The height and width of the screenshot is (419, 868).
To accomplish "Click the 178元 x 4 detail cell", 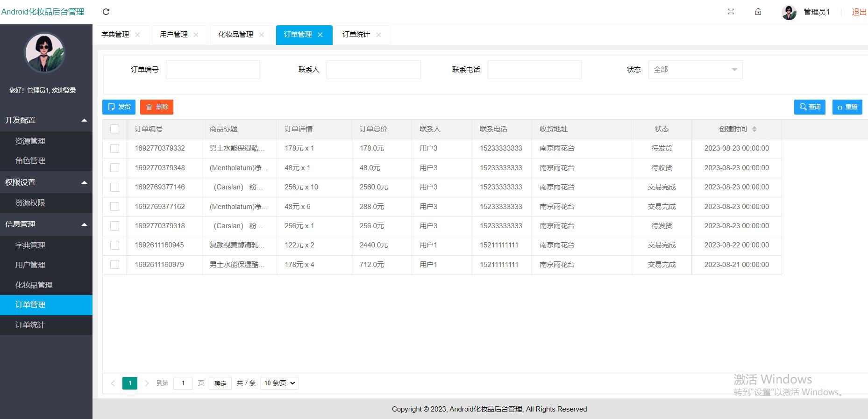I will (314, 265).
